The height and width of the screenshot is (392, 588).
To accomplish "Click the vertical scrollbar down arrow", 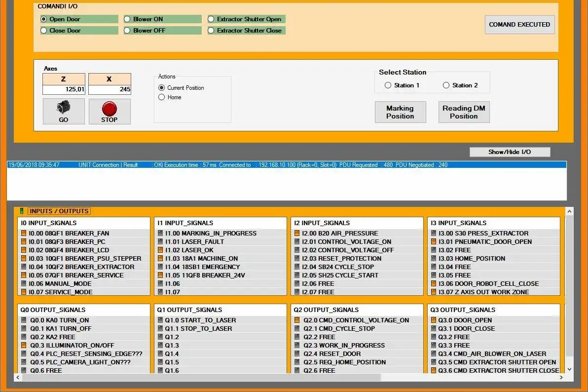I will pyautogui.click(x=569, y=369).
